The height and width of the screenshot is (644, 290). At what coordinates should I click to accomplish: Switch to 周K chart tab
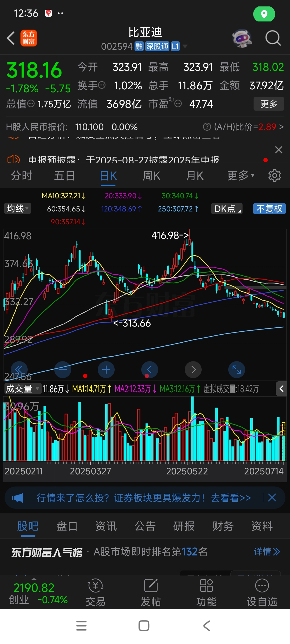(x=151, y=176)
